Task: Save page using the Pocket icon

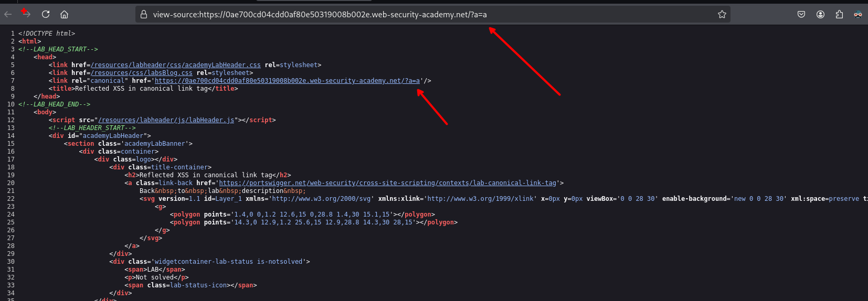Action: [801, 15]
